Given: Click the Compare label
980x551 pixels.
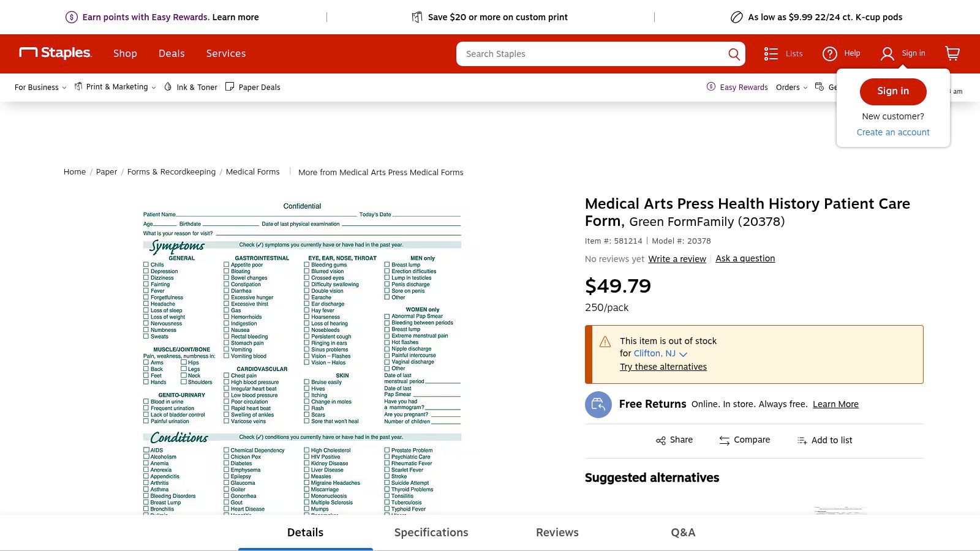Looking at the screenshot, I should pos(752,440).
